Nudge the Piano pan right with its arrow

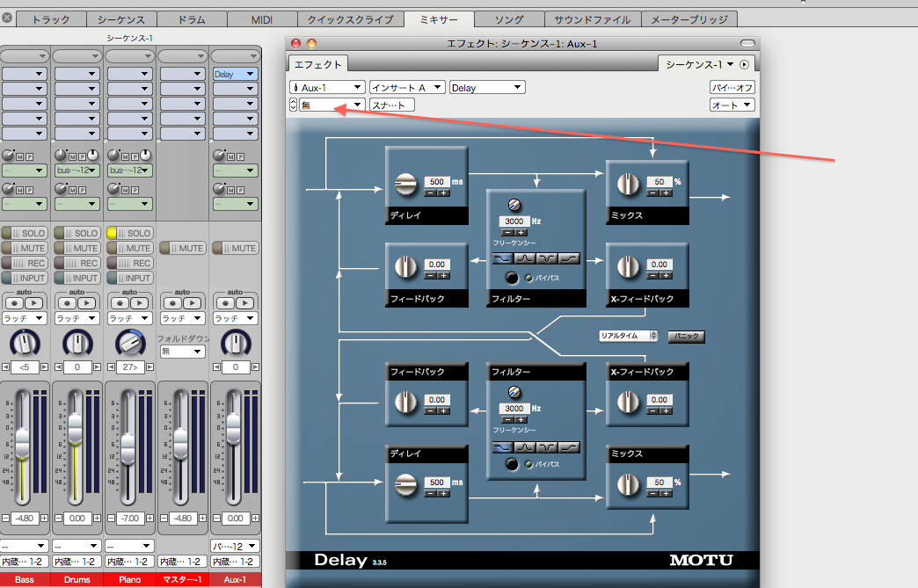click(x=149, y=367)
